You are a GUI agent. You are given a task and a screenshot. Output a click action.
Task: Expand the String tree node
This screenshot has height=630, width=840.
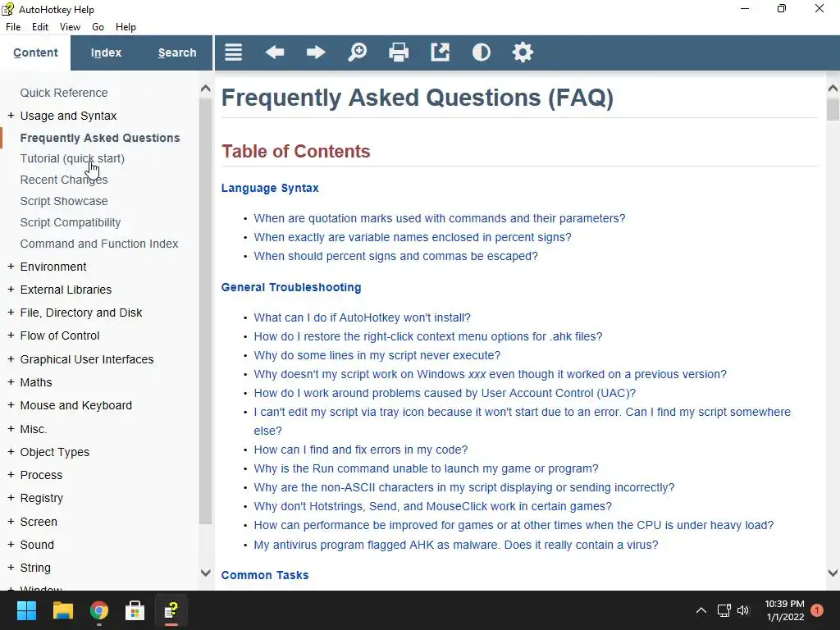pyautogui.click(x=11, y=568)
